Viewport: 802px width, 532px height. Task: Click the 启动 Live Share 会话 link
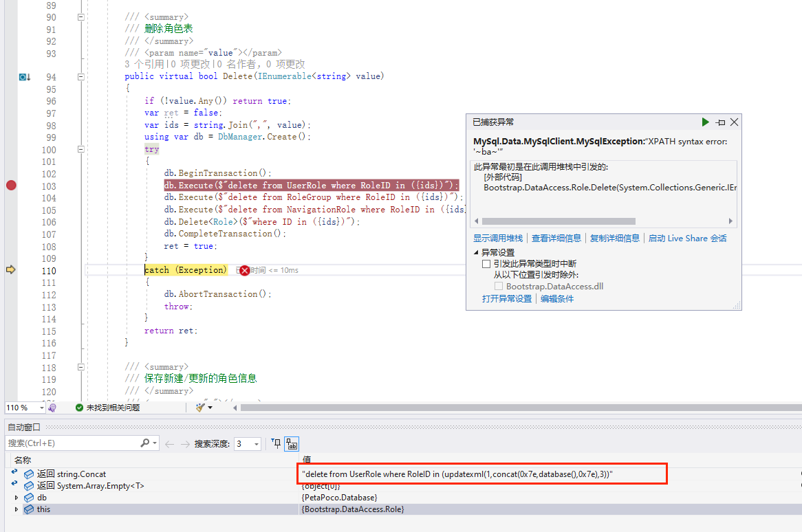click(x=687, y=238)
